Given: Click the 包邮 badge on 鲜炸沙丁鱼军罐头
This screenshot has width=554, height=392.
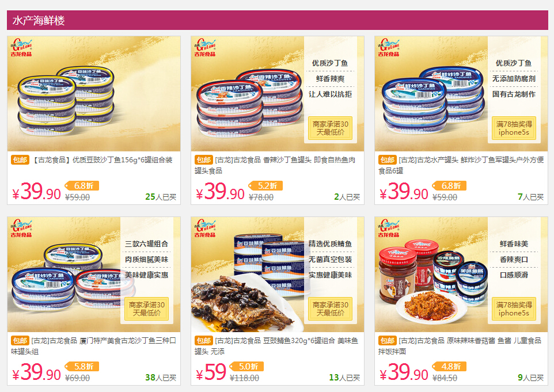Looking at the screenshot, I should (x=388, y=160).
